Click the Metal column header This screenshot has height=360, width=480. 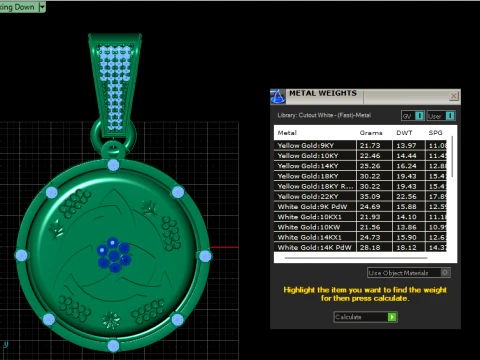coord(287,133)
